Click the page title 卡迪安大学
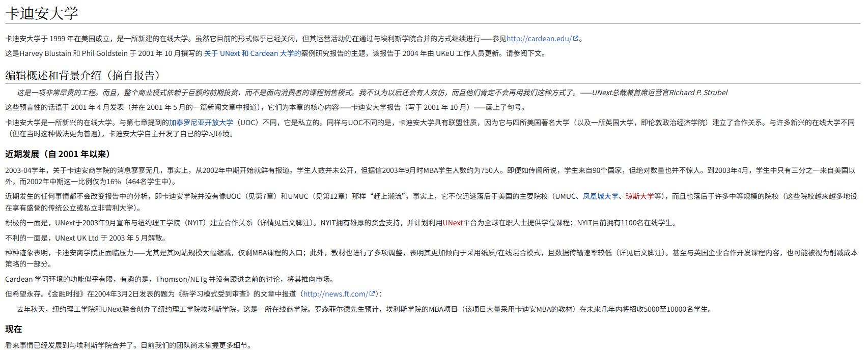 pyautogui.click(x=42, y=13)
